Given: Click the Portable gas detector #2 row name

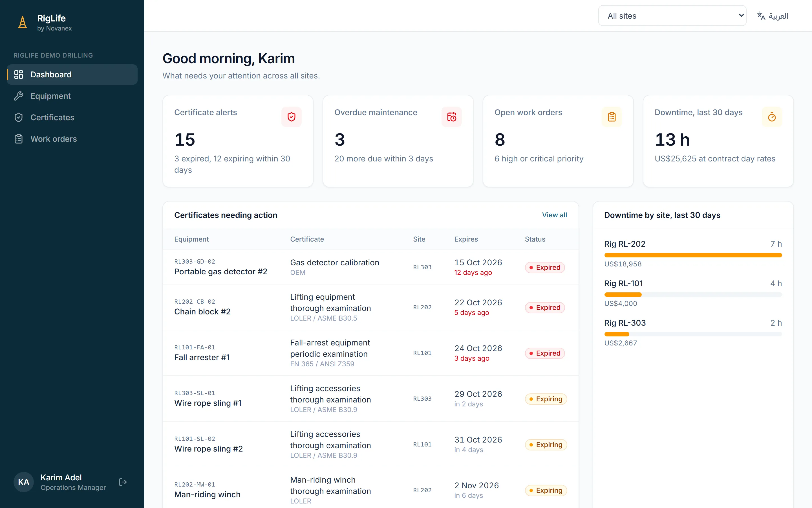Looking at the screenshot, I should pyautogui.click(x=220, y=271).
